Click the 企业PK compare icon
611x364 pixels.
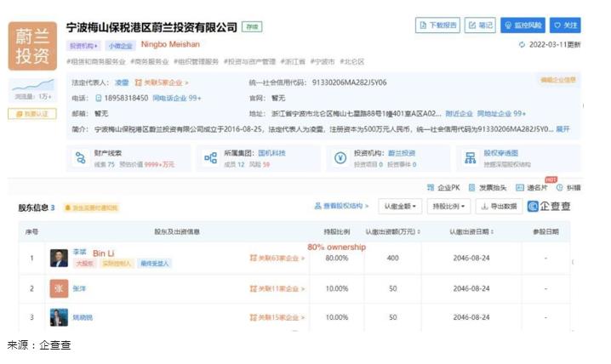click(x=443, y=187)
